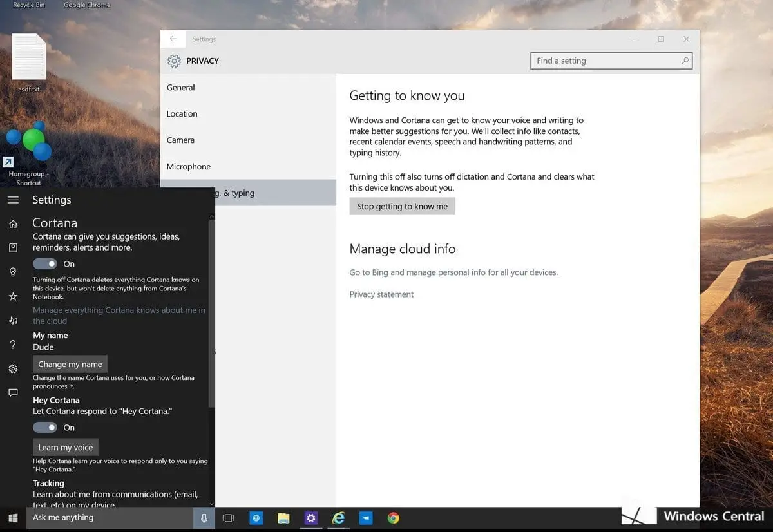Go to Cortana Home icon
Screen dimensions: 773x532
coord(13,224)
